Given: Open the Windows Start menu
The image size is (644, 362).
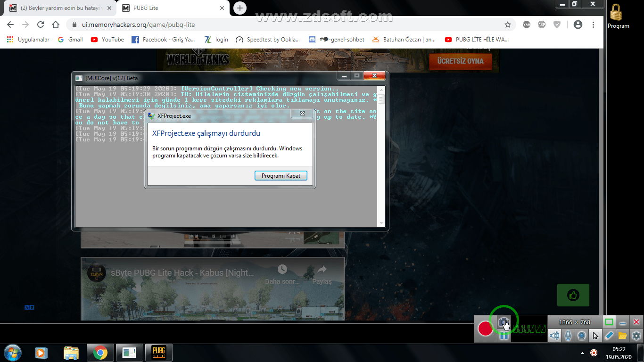Looking at the screenshot, I should pyautogui.click(x=12, y=352).
